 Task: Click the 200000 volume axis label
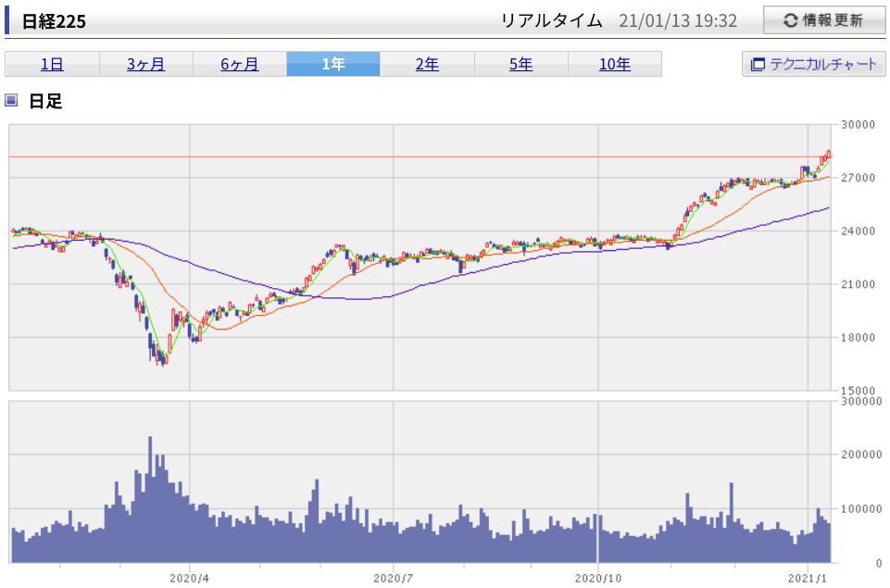coord(861,455)
